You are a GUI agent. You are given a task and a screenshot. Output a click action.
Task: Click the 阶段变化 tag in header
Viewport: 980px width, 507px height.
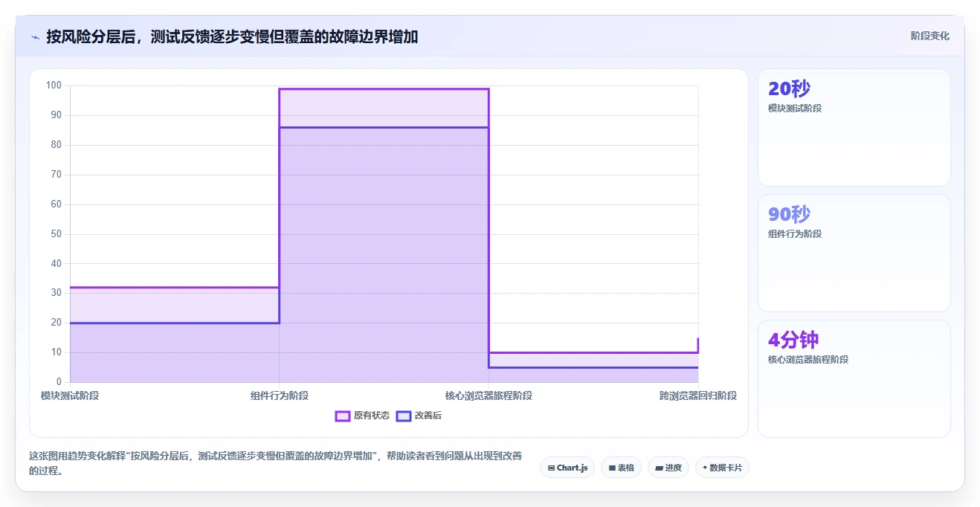tap(930, 36)
